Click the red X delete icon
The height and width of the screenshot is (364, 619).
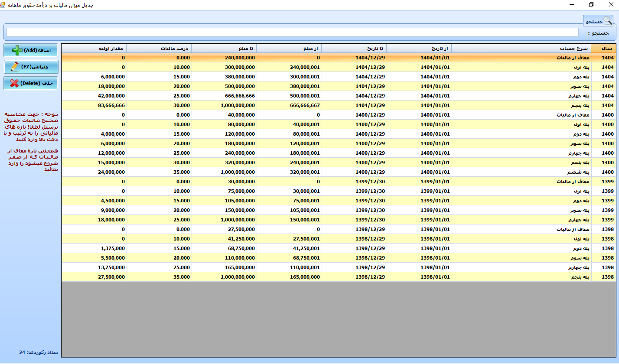(x=15, y=83)
